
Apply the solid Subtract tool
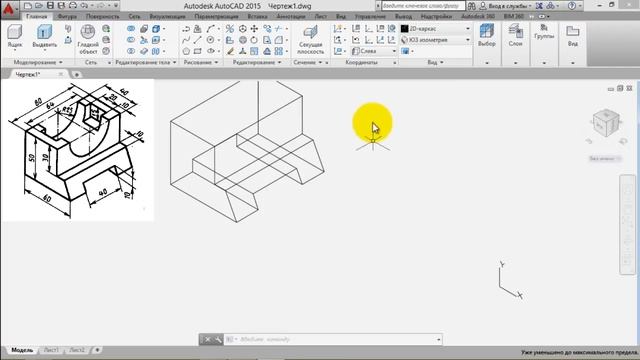pyautogui.click(x=131, y=40)
